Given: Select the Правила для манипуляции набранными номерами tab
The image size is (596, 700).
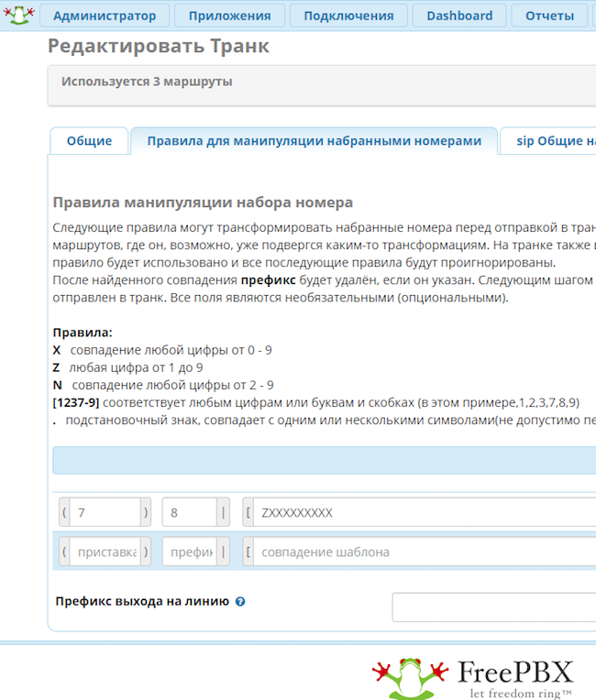Looking at the screenshot, I should point(314,141).
